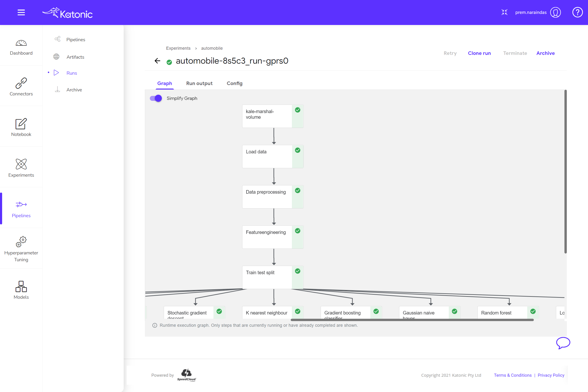588x392 pixels.
Task: Click the Models hierarchy icon
Action: [x=21, y=286]
